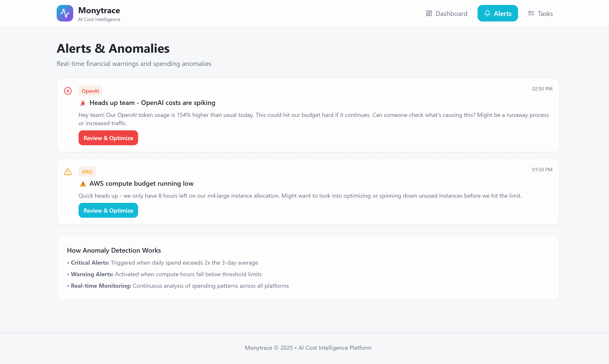Viewport: 609px width, 364px height.
Task: Click the AWS provider tag
Action: (87, 172)
